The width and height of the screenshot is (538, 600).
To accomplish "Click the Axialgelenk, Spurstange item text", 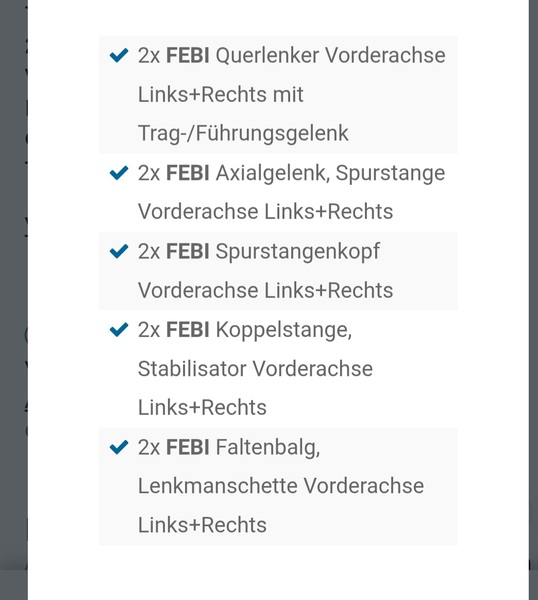I will pos(331,173).
